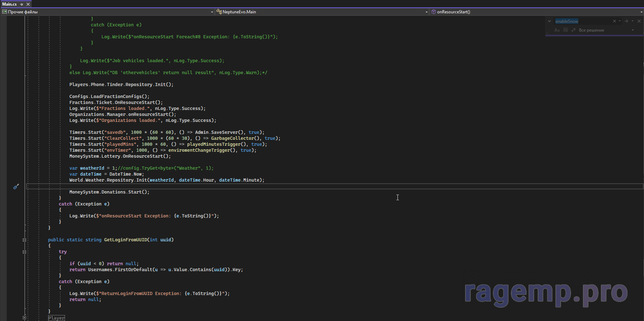Click the method cube icon beside onResourceStart()
Image resolution: width=644 pixels, height=321 pixels.
click(434, 12)
